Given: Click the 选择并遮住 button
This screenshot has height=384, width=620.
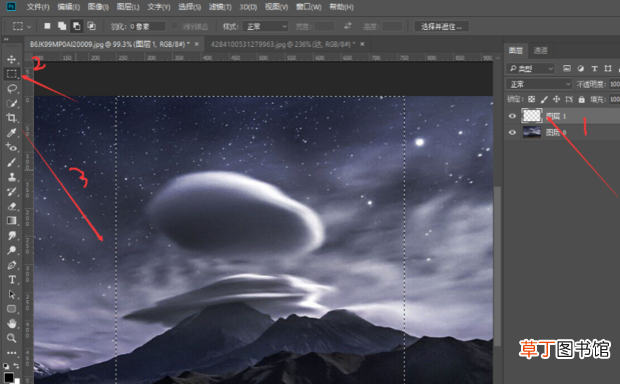Looking at the screenshot, I should click(x=441, y=26).
